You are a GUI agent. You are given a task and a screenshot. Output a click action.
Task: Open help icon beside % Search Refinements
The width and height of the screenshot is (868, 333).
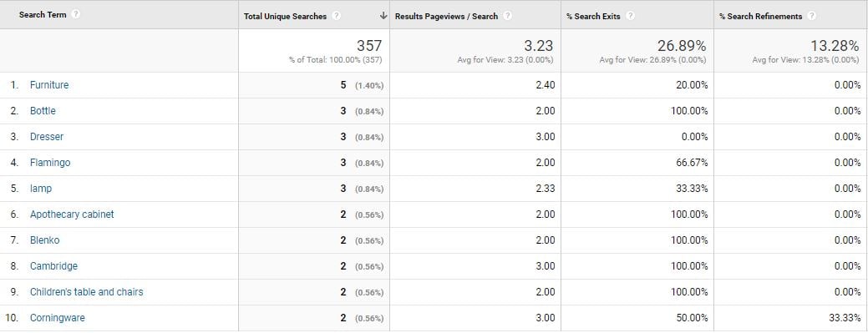click(811, 16)
